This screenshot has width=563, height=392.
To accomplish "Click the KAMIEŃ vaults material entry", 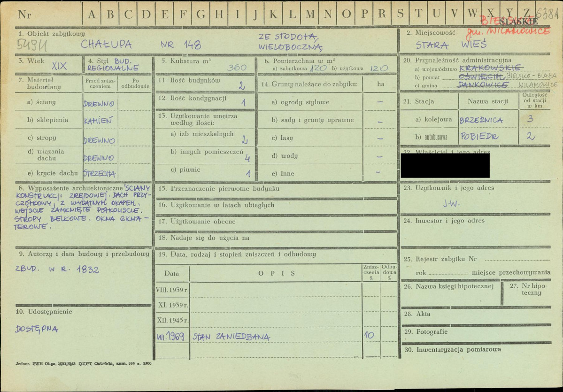I will (99, 121).
